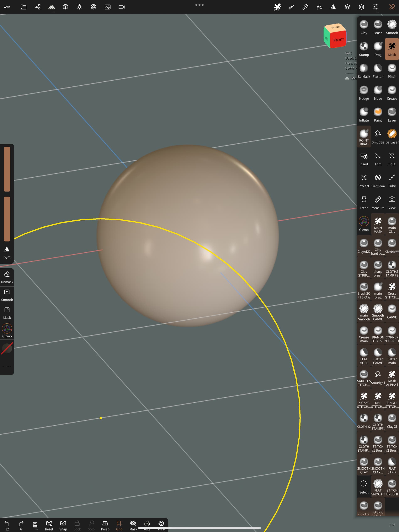Open the Files folder menu
Screen dimensions: 399x532
(23, 7)
